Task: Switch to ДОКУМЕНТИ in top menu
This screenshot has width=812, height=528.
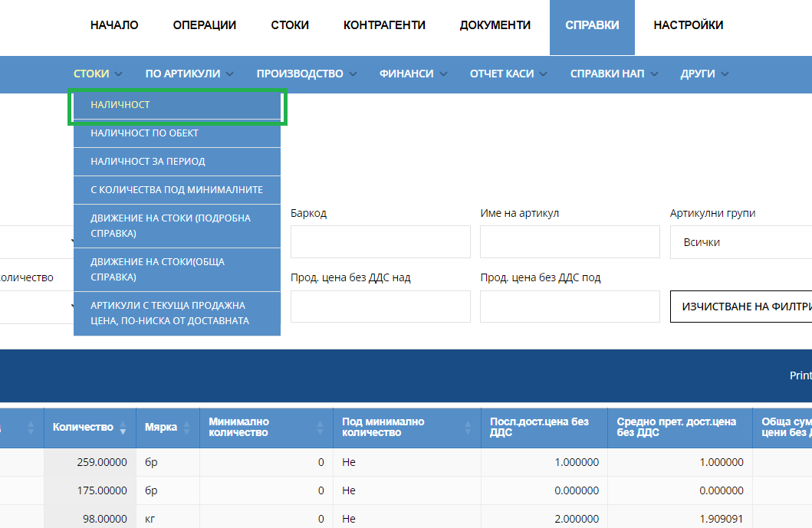Action: coord(495,25)
